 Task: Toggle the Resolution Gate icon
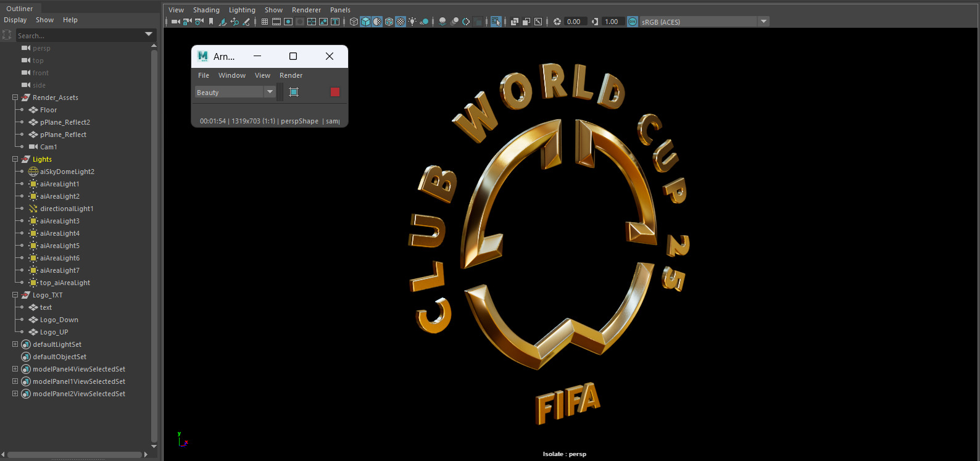(288, 22)
